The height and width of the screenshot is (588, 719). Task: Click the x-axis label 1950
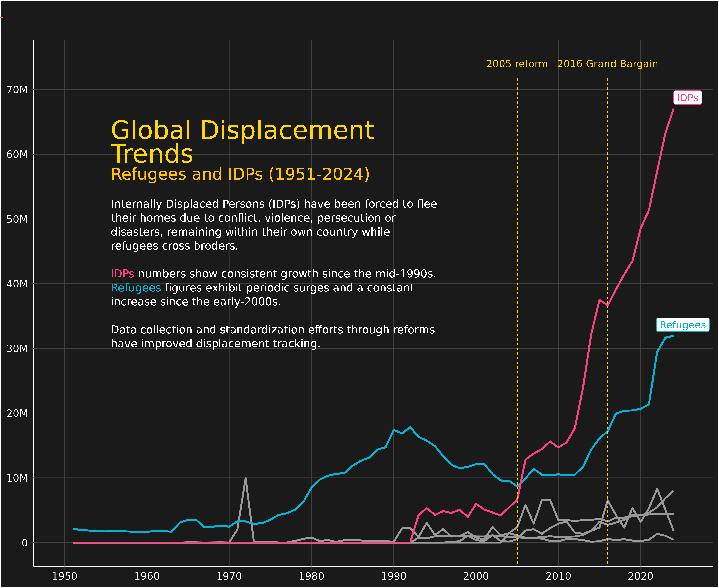pyautogui.click(x=64, y=576)
